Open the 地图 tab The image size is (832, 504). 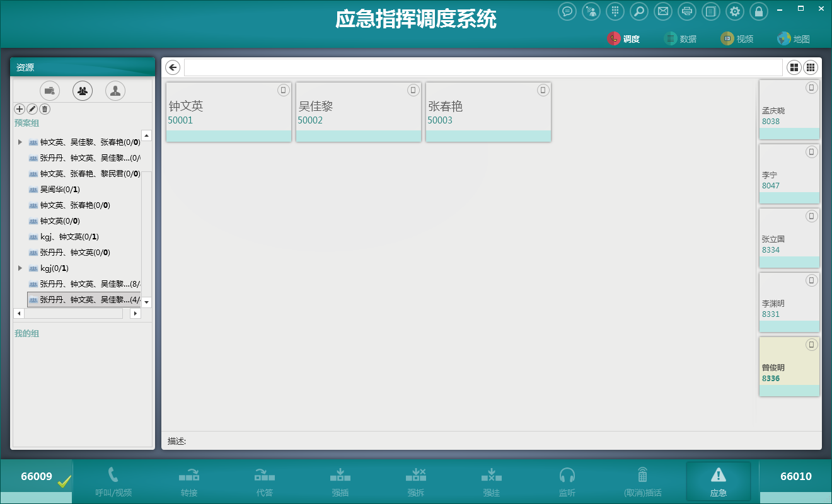(x=794, y=39)
